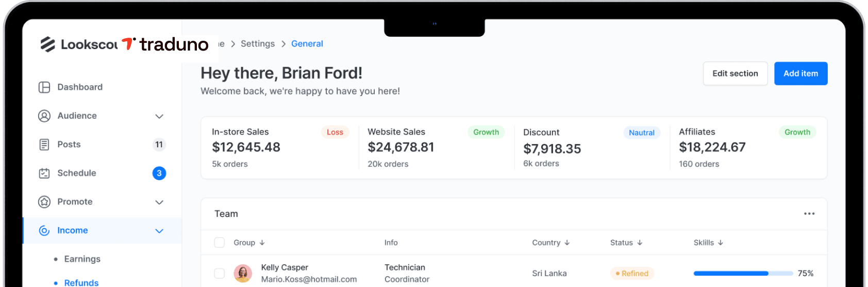Click the Income circular icon
The image size is (868, 287).
[44, 231]
